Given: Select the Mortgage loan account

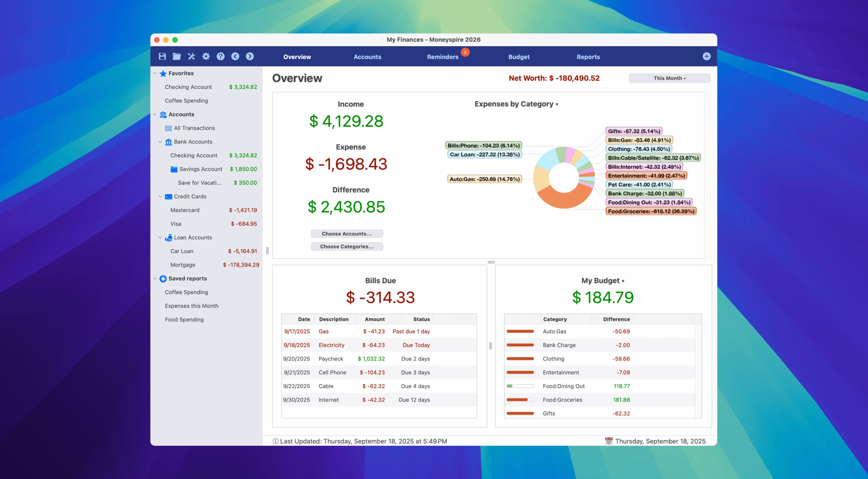Looking at the screenshot, I should 183,265.
